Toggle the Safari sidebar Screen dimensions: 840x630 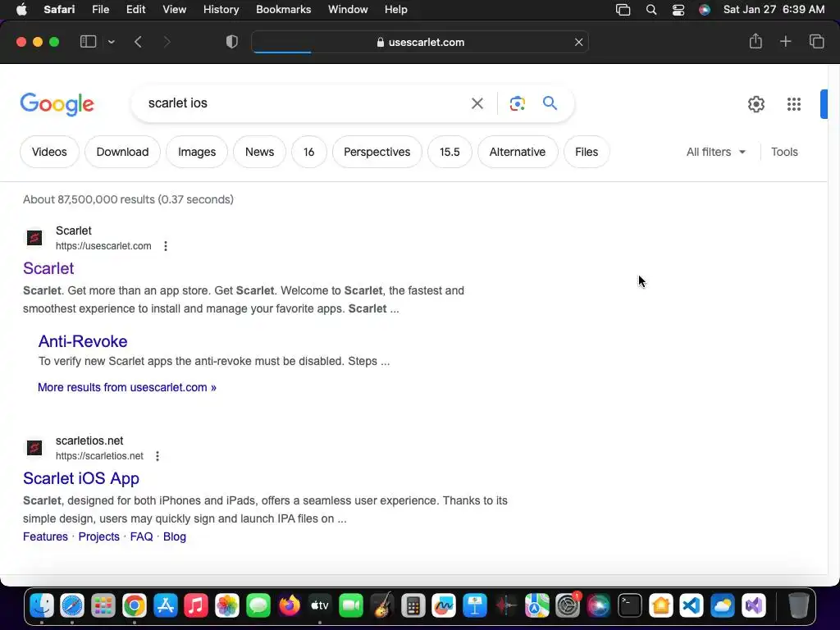point(88,42)
